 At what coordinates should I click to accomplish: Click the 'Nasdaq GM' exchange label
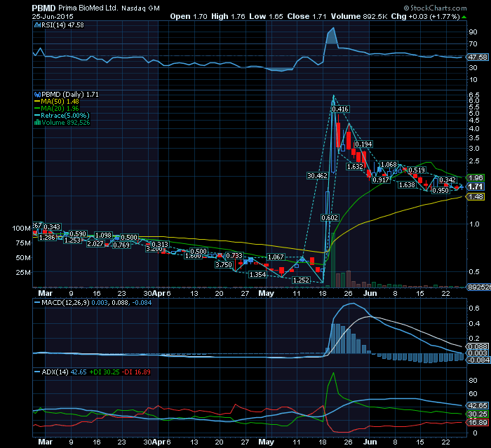click(x=140, y=8)
